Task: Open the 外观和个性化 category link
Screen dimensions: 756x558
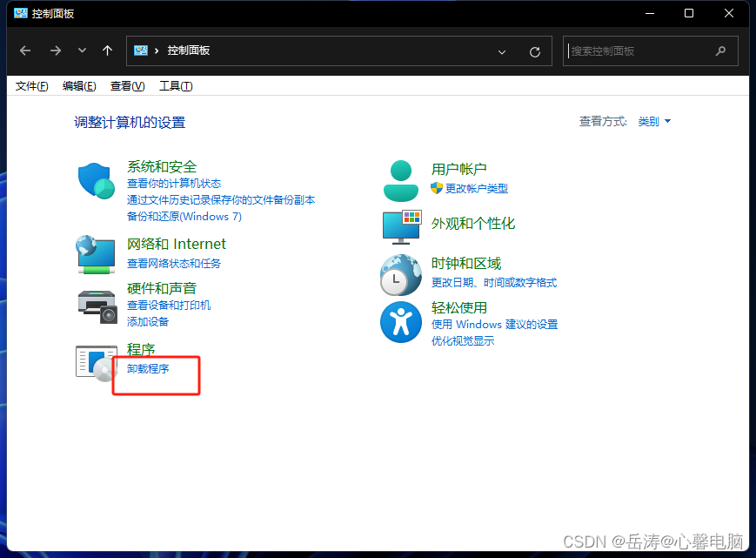Action: pyautogui.click(x=473, y=224)
